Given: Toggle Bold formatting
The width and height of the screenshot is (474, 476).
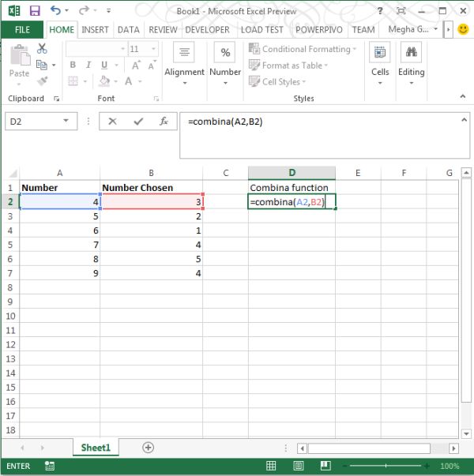Looking at the screenshot, I should [73, 65].
